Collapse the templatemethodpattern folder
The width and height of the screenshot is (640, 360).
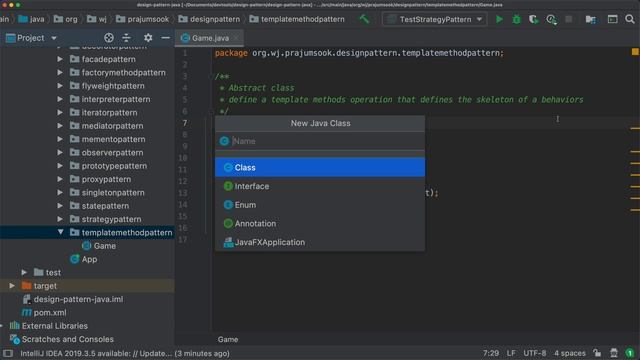pyautogui.click(x=60, y=232)
